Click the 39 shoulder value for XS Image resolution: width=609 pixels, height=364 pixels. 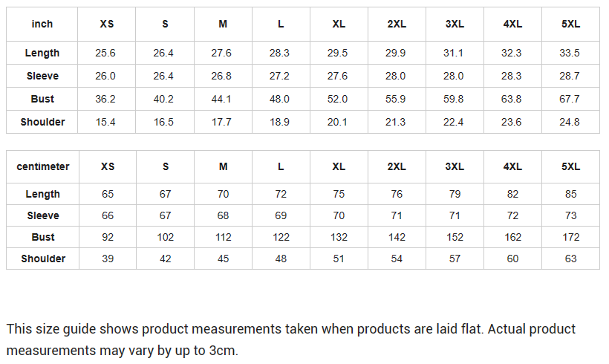click(x=108, y=259)
